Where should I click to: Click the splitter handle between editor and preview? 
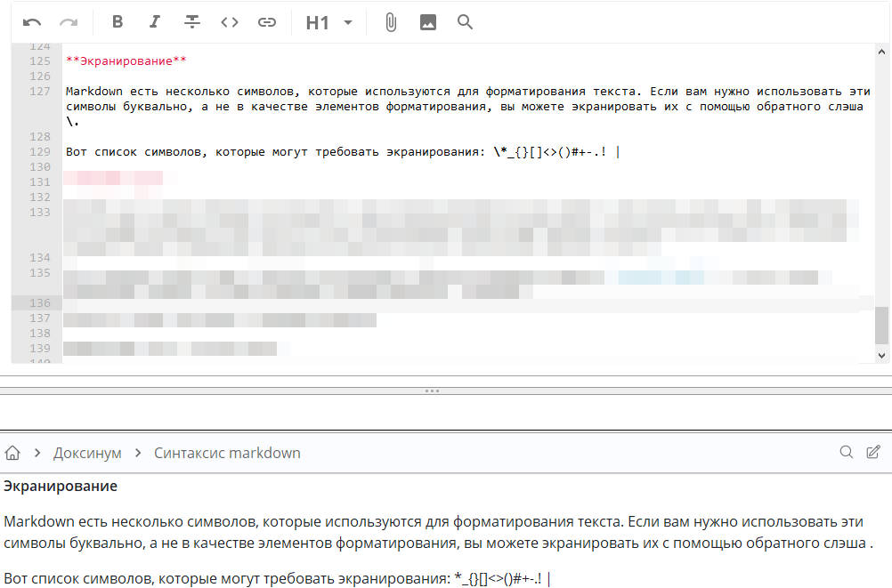(x=433, y=391)
